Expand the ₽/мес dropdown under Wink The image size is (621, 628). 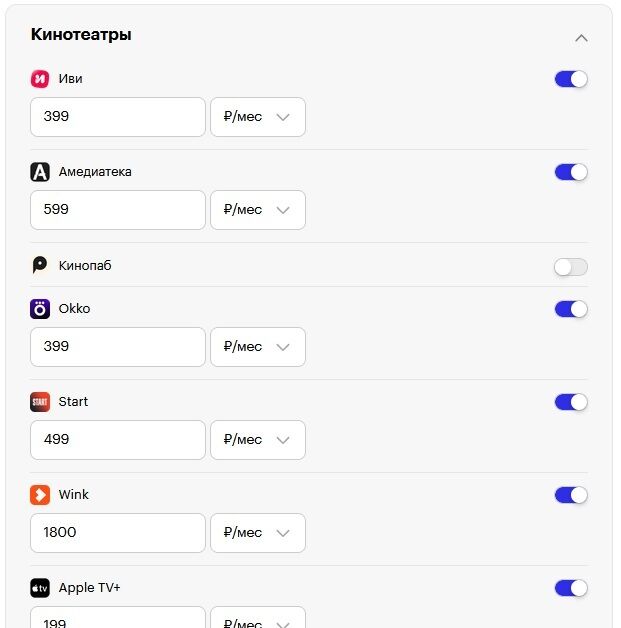tap(258, 533)
